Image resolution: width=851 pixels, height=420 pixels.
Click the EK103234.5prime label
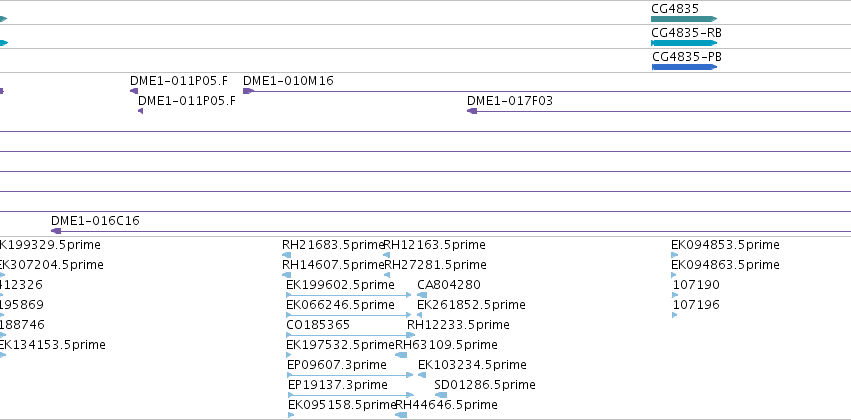[x=472, y=365]
